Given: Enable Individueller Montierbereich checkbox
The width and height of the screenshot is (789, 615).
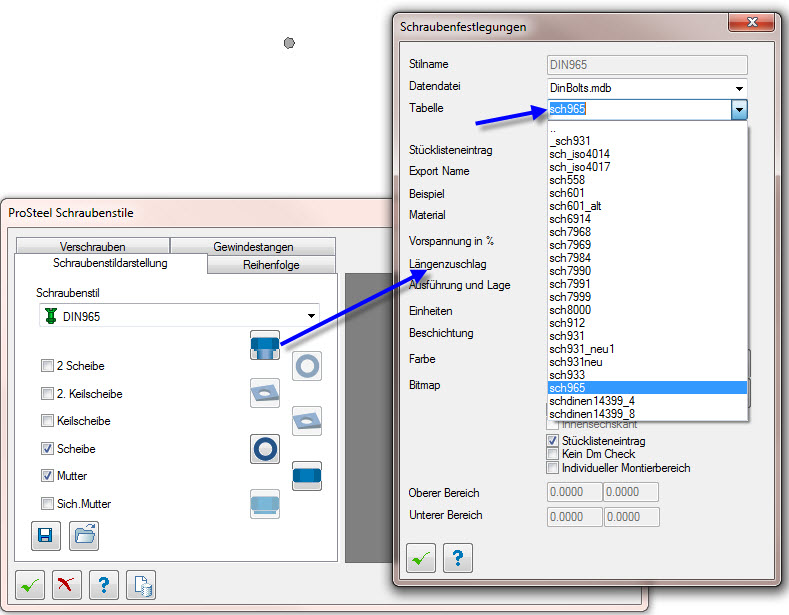Looking at the screenshot, I should pos(553,468).
